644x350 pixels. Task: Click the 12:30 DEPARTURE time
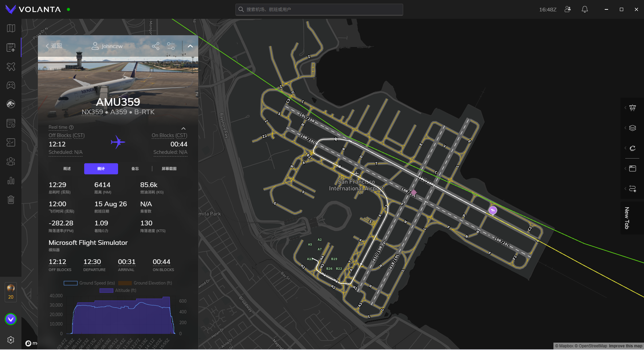tap(92, 262)
